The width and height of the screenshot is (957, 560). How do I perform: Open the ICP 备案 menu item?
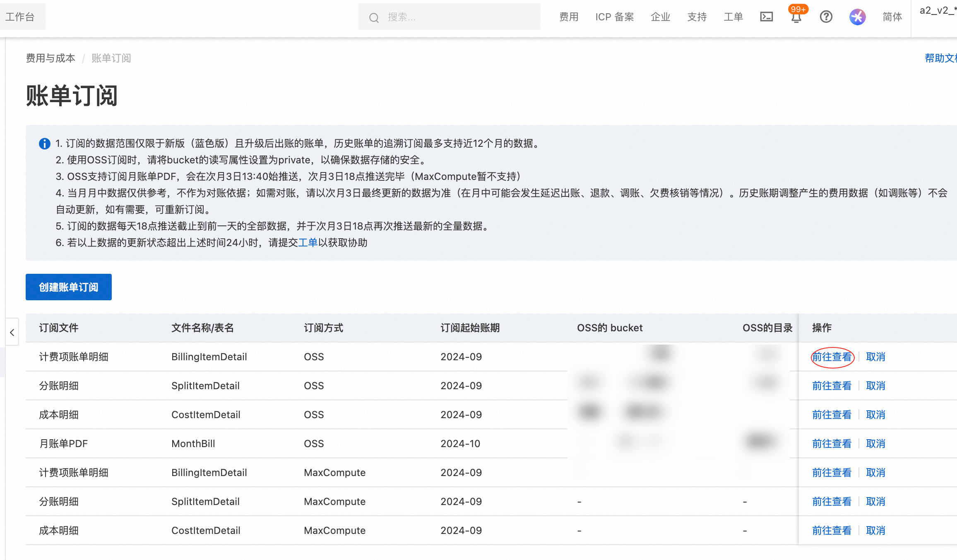click(x=614, y=17)
